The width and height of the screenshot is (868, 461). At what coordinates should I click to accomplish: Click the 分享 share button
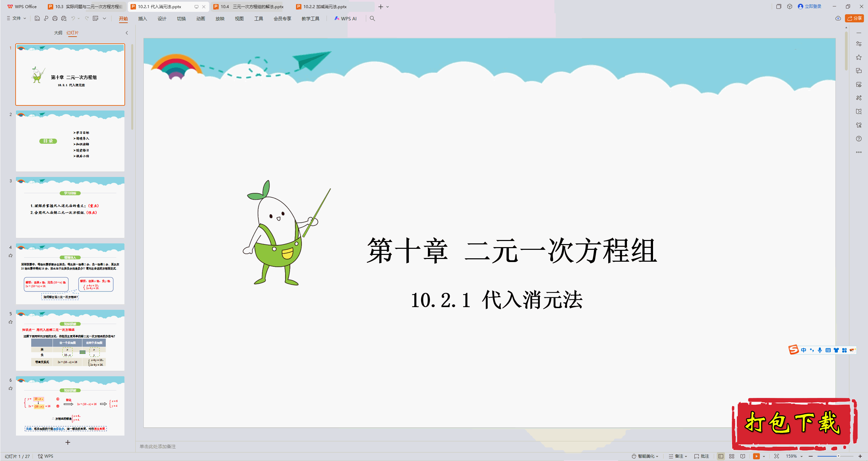point(854,18)
